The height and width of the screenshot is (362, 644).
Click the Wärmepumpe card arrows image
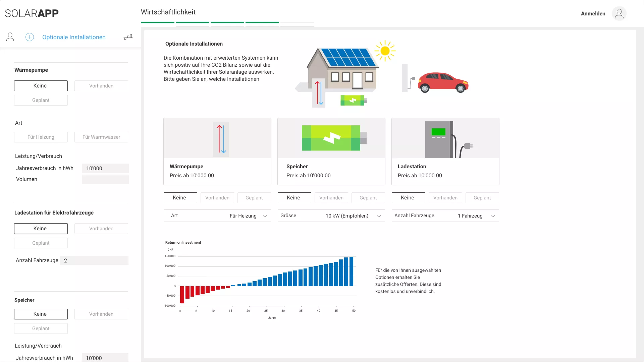(220, 139)
